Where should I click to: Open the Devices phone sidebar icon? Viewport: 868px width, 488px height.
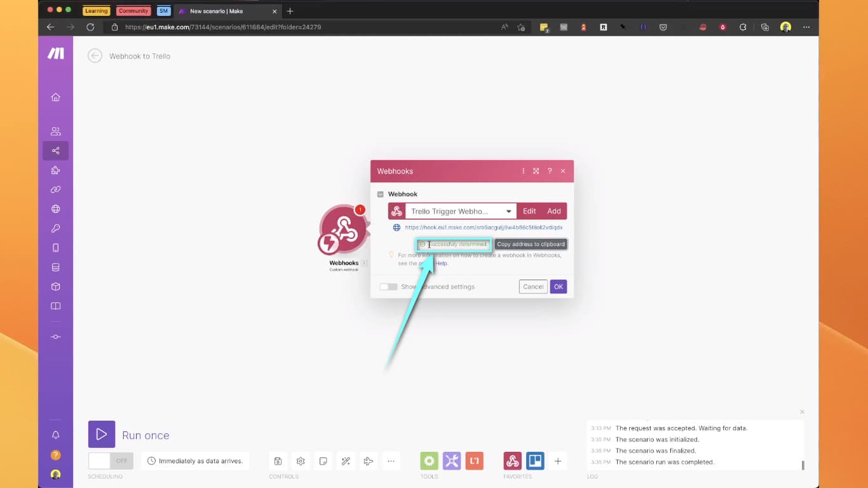56,248
